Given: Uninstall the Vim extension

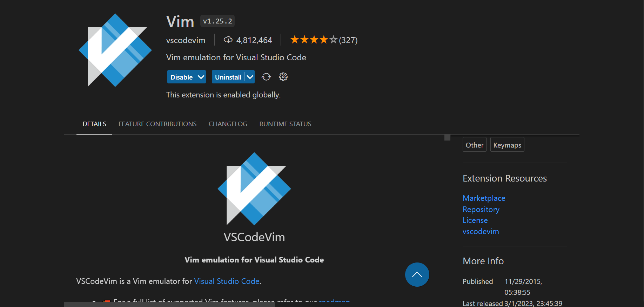Looking at the screenshot, I should coord(228,77).
